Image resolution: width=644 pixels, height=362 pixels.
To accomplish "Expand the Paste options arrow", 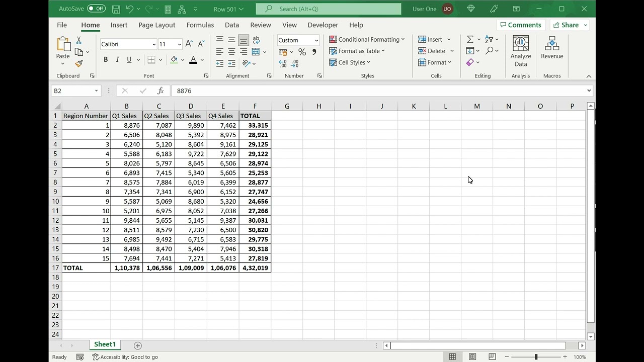I will pyautogui.click(x=63, y=63).
